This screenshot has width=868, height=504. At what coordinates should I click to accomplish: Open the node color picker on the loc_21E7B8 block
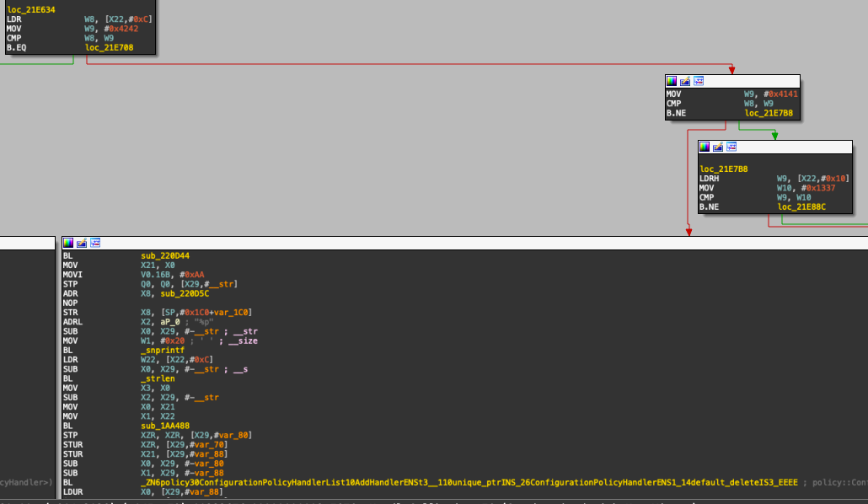tap(704, 146)
